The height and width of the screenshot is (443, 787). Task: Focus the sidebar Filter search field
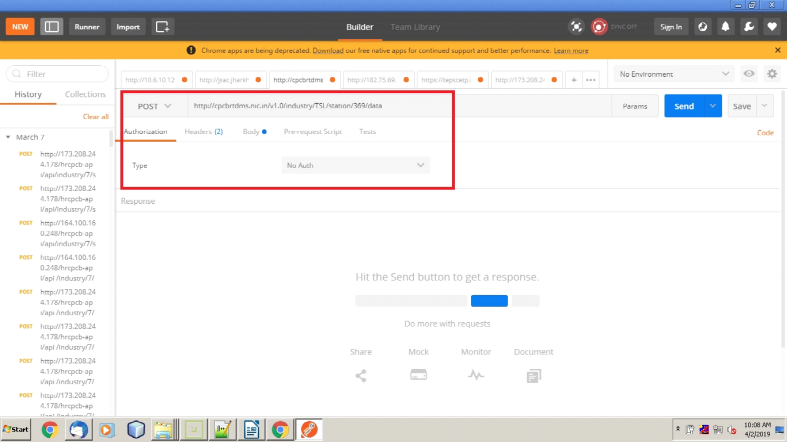[57, 74]
